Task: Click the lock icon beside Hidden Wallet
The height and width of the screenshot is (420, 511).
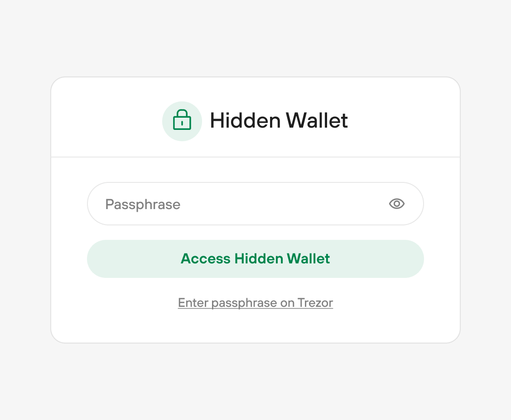Action: tap(182, 120)
